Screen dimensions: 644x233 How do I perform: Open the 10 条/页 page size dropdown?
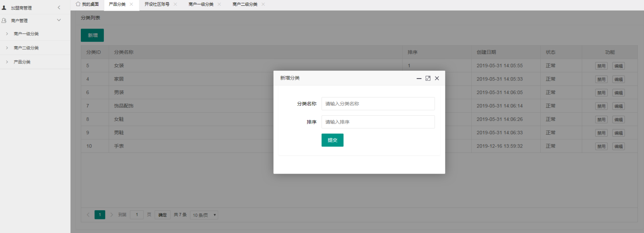[x=204, y=215]
